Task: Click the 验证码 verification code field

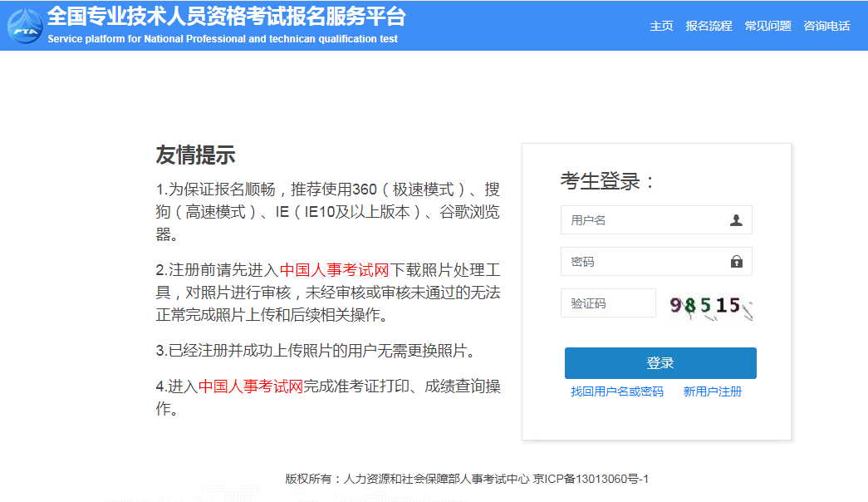Action: (608, 303)
